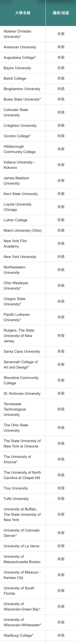76x644 pixels.
Task: Click Santa Clara University entry
Action: [x=22, y=352]
